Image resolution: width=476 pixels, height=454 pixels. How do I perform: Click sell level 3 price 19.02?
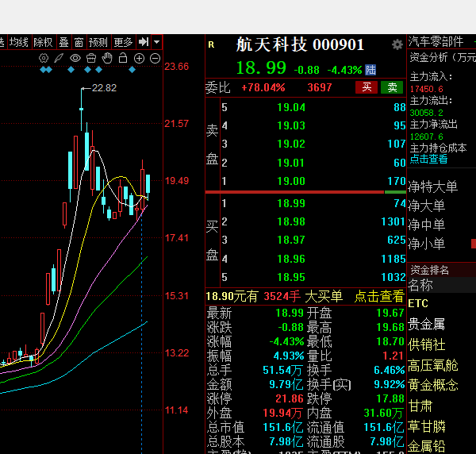pos(291,144)
